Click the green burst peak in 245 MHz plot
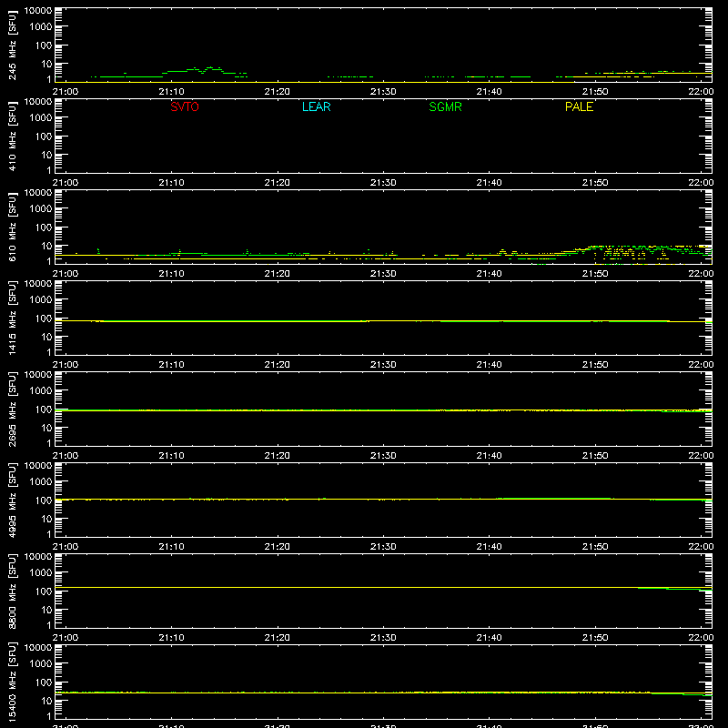 point(210,68)
